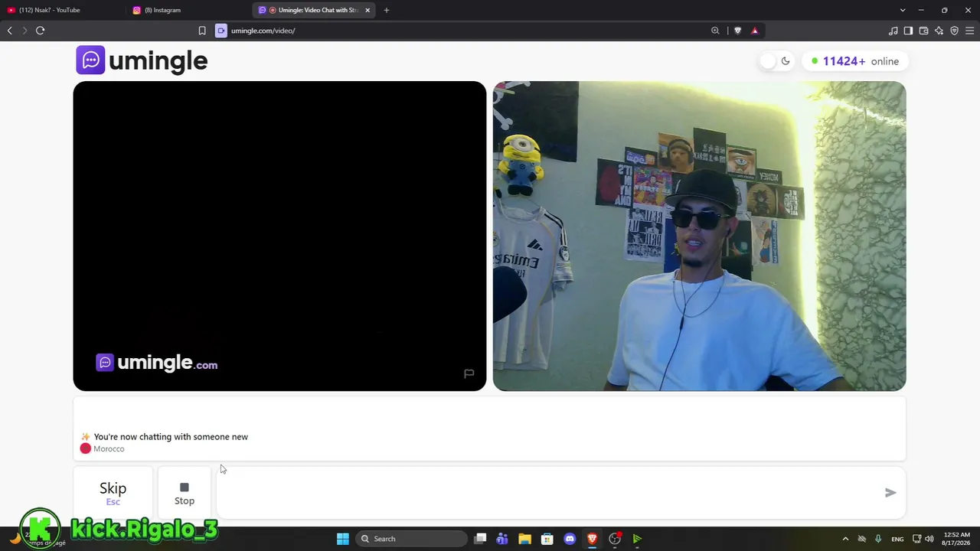Click the camera site-permission icon in address bar

click(221, 31)
